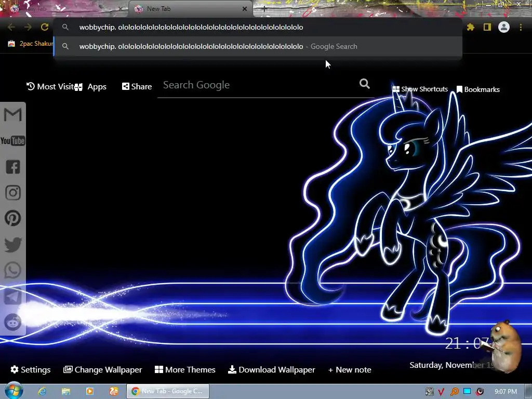Open WhatsApp from the sidebar
532x399 pixels.
click(x=13, y=270)
